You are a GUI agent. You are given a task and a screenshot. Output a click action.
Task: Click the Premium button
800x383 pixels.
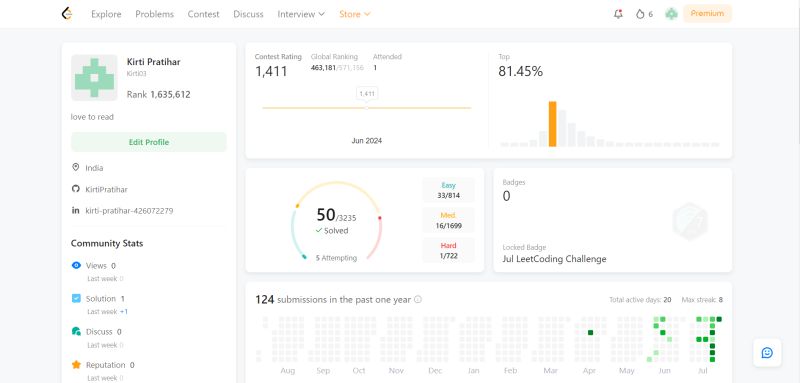tap(707, 14)
